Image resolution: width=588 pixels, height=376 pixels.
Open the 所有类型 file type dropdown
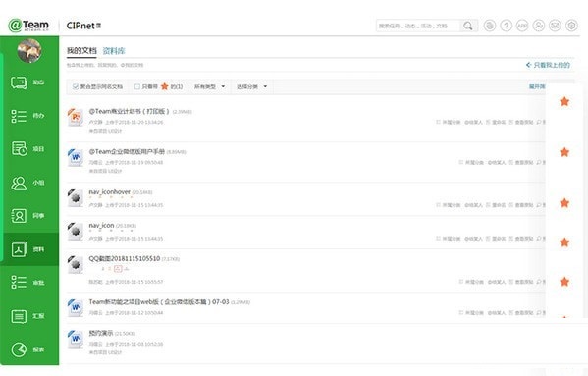coord(209,86)
